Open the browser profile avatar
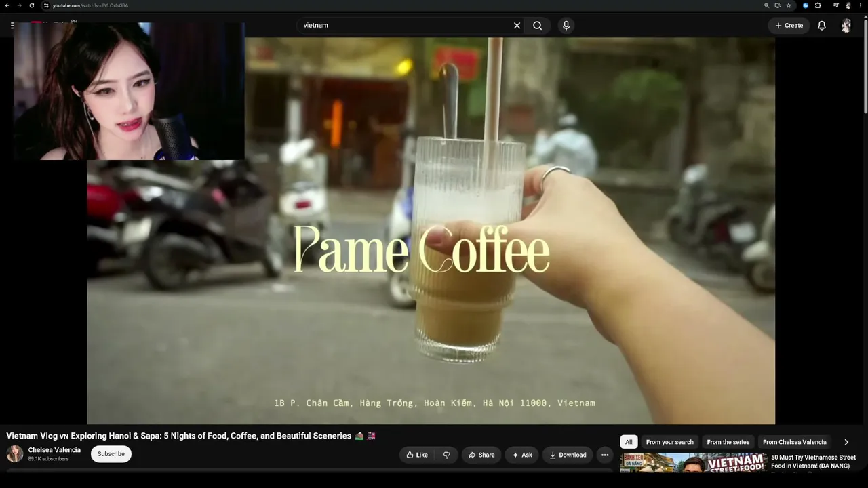The width and height of the screenshot is (868, 488). [848, 5]
